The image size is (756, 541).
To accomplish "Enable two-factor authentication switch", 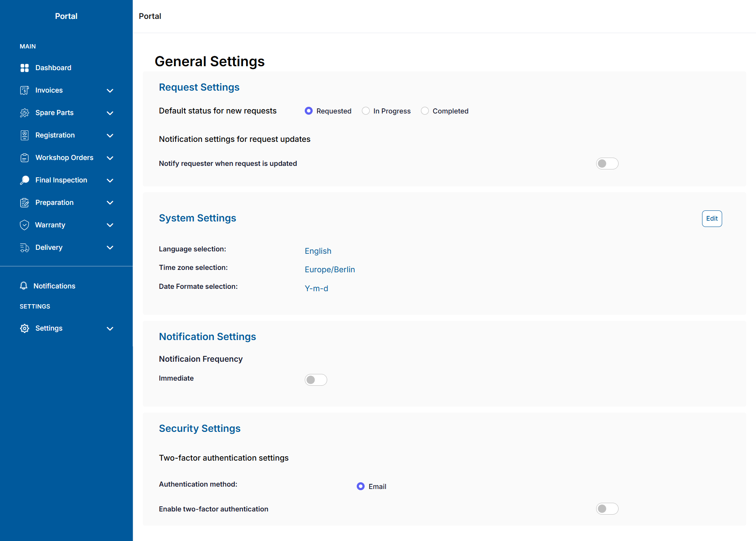I will (x=607, y=509).
